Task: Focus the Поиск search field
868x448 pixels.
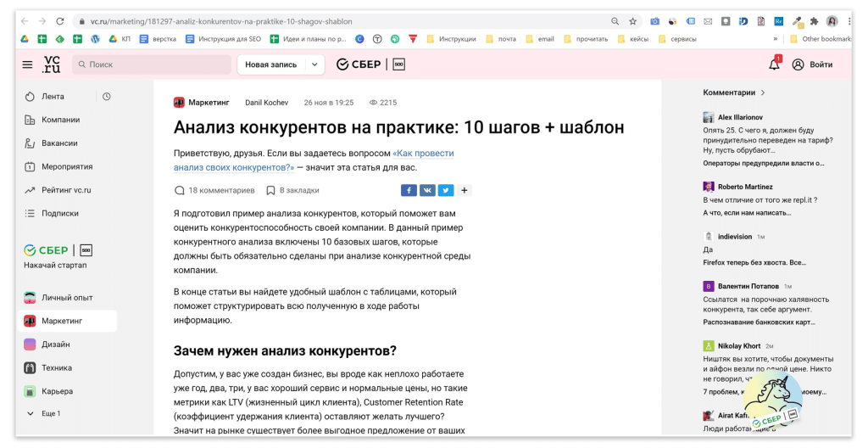Action: (x=152, y=64)
